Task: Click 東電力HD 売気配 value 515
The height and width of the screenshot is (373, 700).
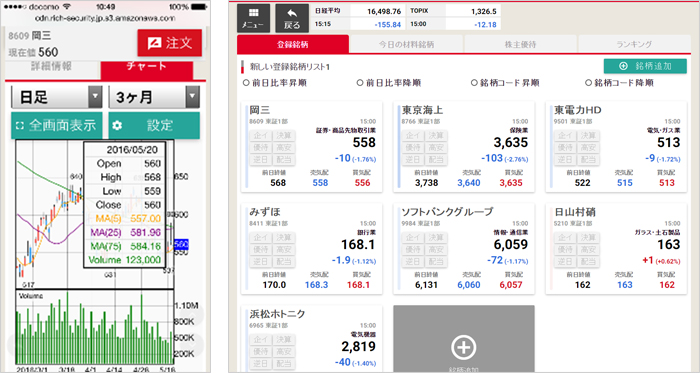Action: (x=625, y=183)
